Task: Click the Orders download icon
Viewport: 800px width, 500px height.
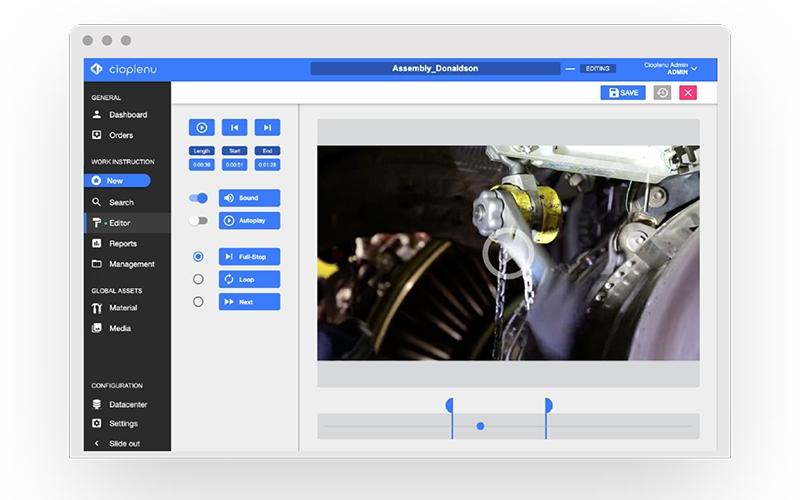Action: pos(96,135)
